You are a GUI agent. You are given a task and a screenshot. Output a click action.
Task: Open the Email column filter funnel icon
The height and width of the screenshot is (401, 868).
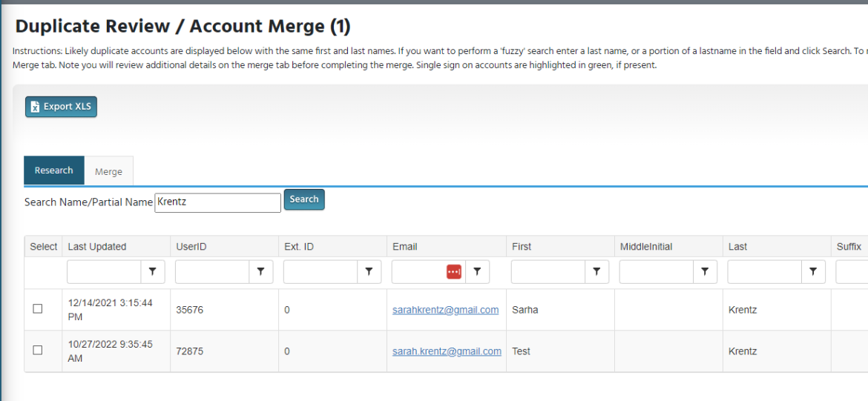[x=477, y=272]
